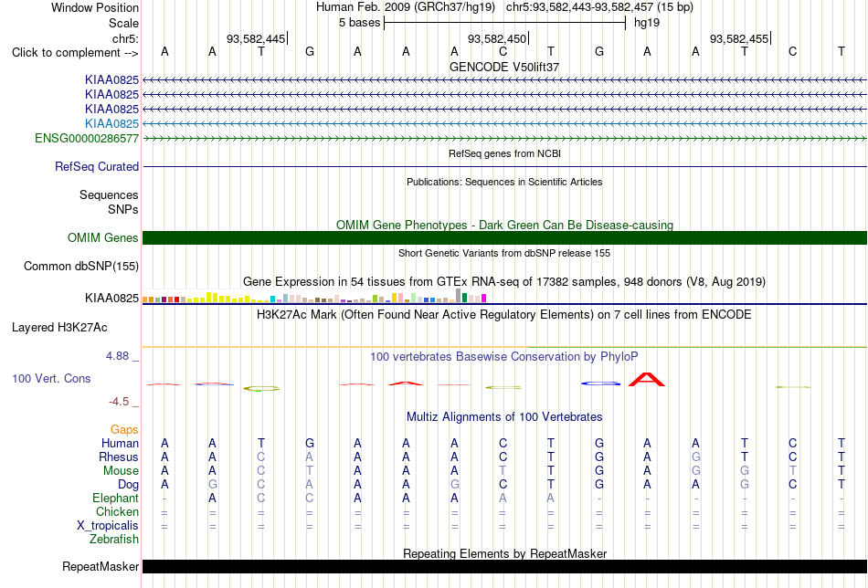Click the RefSeq Curated label
The height and width of the screenshot is (588, 868).
click(x=97, y=166)
